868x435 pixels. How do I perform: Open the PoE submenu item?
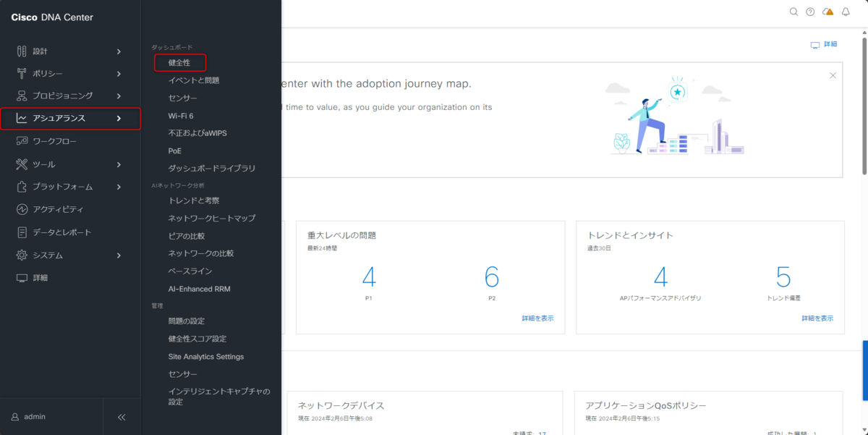pos(175,151)
